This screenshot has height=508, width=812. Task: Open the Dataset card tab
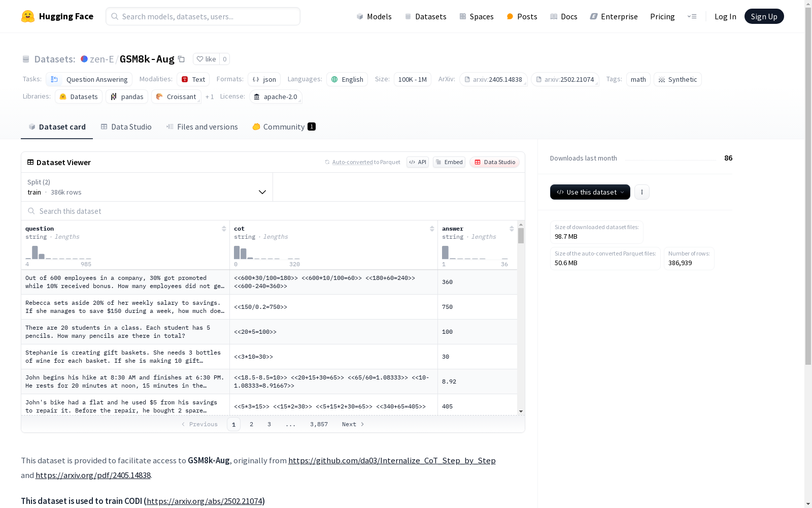click(57, 127)
